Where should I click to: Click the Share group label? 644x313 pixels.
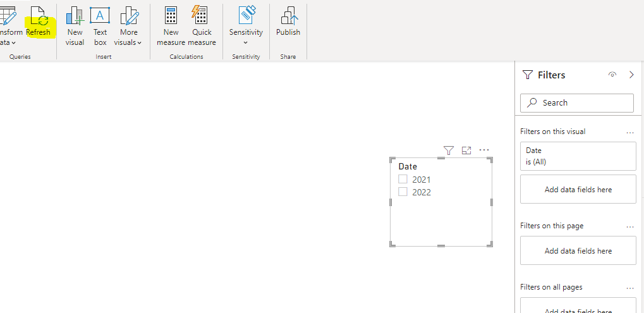(288, 57)
